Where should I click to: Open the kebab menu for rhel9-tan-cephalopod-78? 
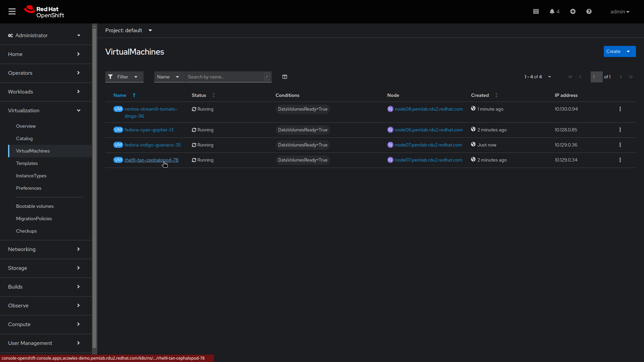620,160
